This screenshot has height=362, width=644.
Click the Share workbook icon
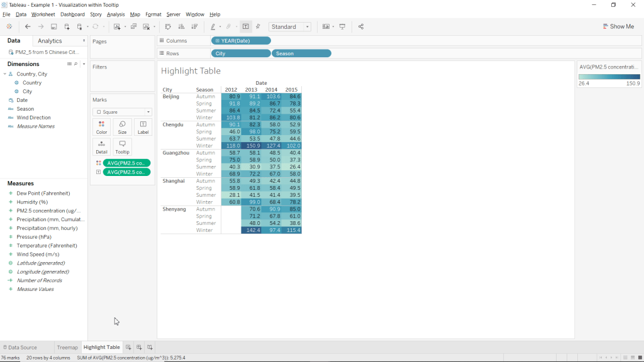pos(360,27)
